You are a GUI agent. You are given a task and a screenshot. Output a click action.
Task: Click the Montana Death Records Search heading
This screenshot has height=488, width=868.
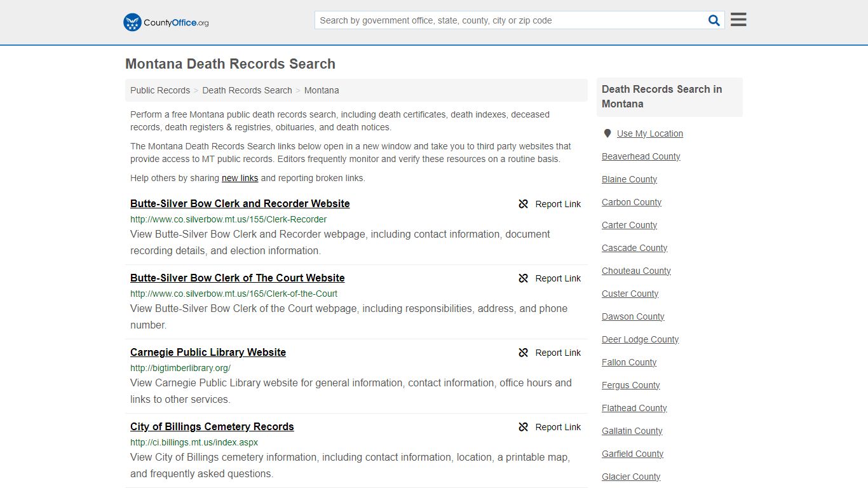tap(230, 64)
